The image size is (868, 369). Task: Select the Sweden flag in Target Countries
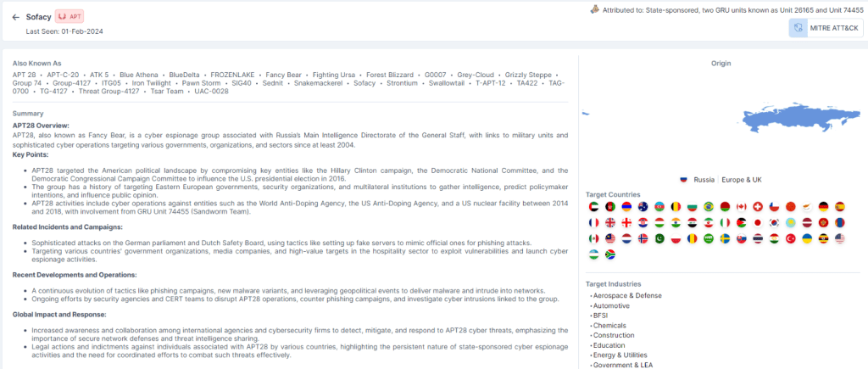click(724, 239)
